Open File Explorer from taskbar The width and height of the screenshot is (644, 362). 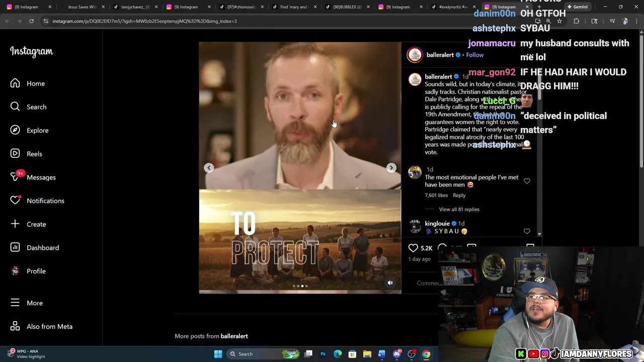coord(367,354)
